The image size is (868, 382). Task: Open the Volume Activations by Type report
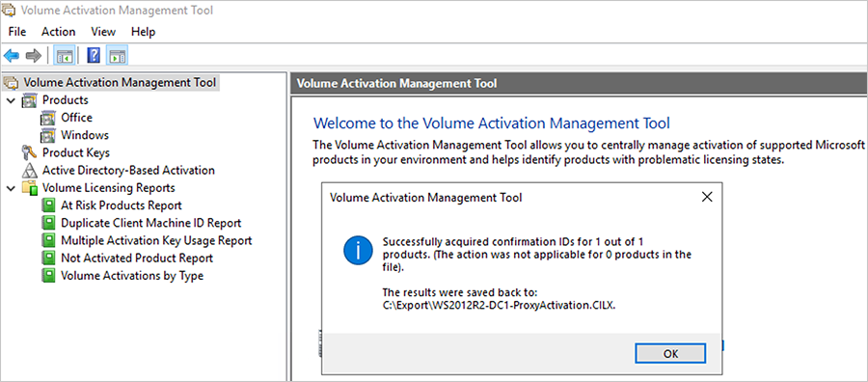point(132,276)
